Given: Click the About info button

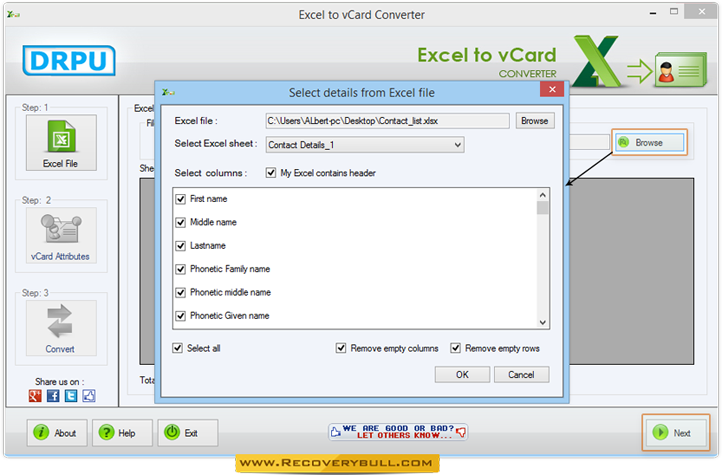Looking at the screenshot, I should [x=57, y=433].
